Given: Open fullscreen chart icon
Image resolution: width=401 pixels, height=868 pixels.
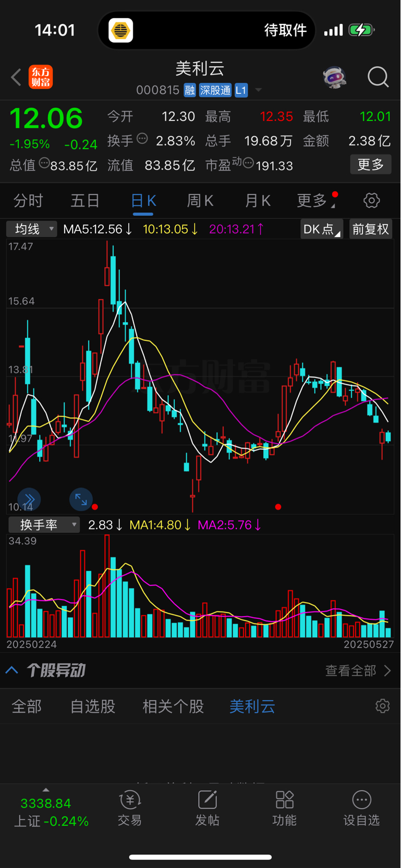Looking at the screenshot, I should point(81,499).
